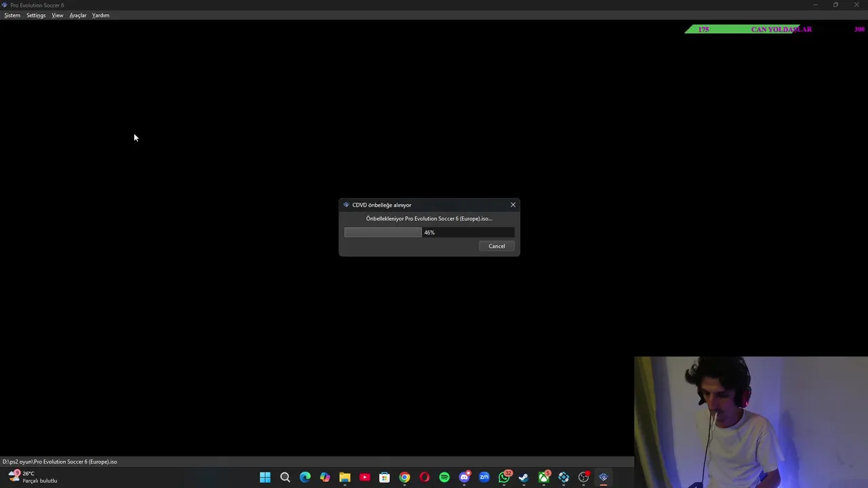The width and height of the screenshot is (868, 488).
Task: Open Spotify from the taskbar
Action: [x=444, y=477]
